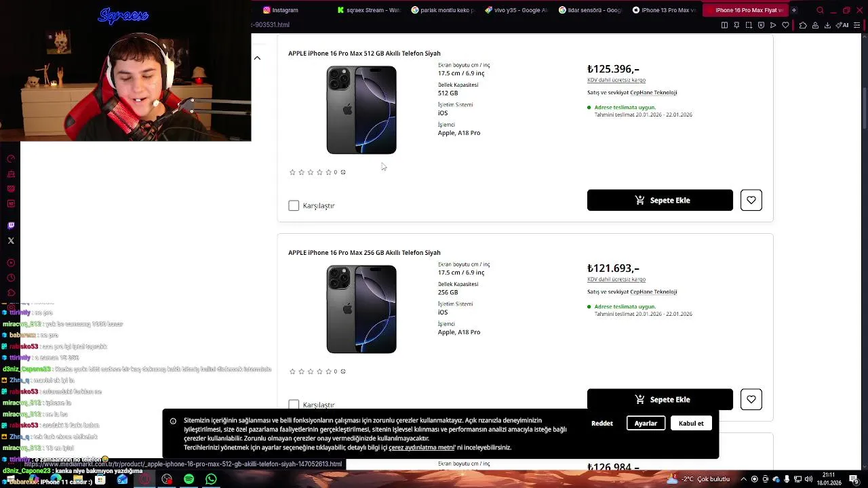Screen dimensions: 868x488
Task: Open Spotify from the taskbar
Action: (x=189, y=479)
